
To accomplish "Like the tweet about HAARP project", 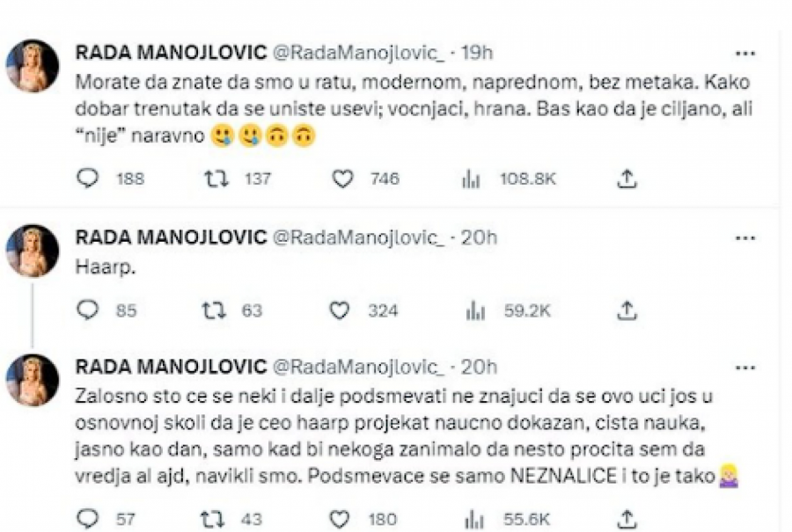I will click(x=337, y=519).
